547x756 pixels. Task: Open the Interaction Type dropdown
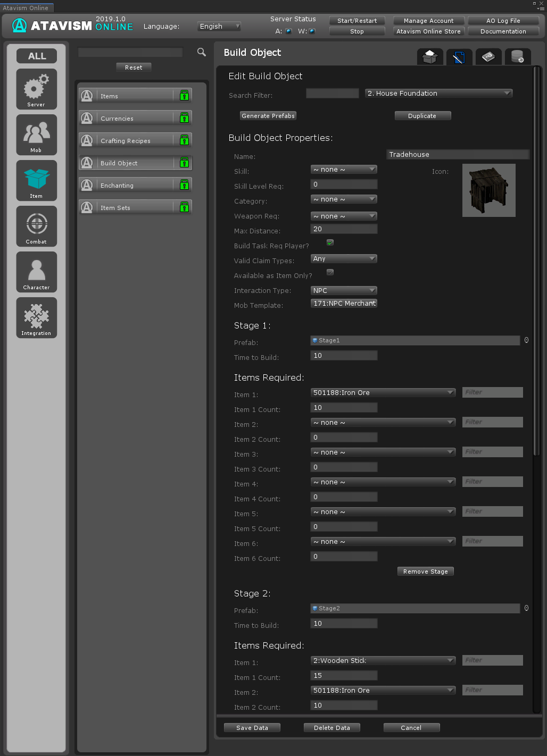(344, 291)
